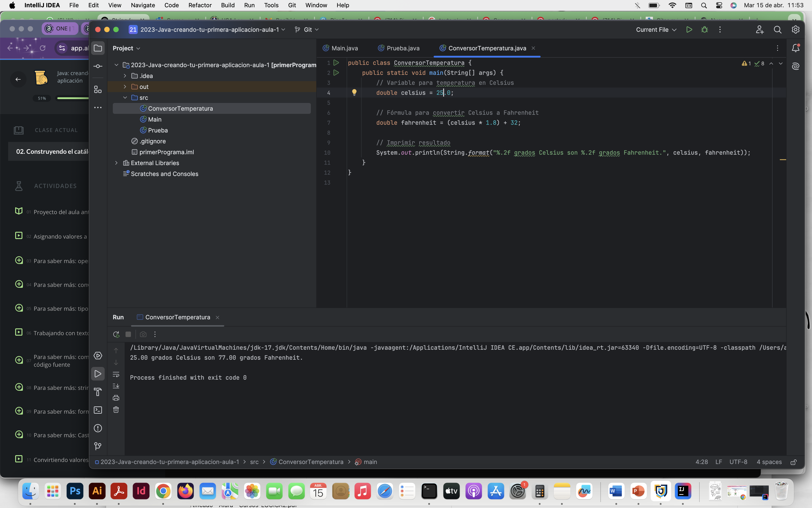Select ConversorTemperatura tab in Run panel
The width and height of the screenshot is (812, 508).
[x=174, y=317]
